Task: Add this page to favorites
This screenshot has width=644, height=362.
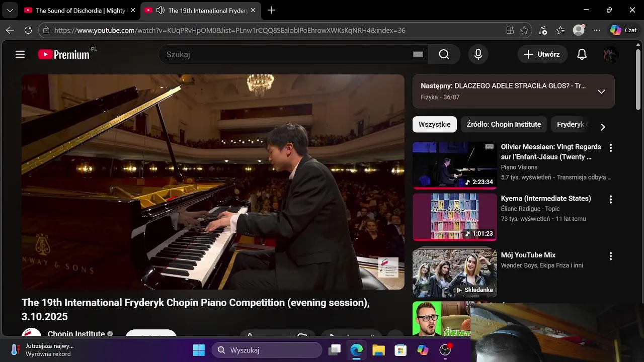Action: click(524, 30)
